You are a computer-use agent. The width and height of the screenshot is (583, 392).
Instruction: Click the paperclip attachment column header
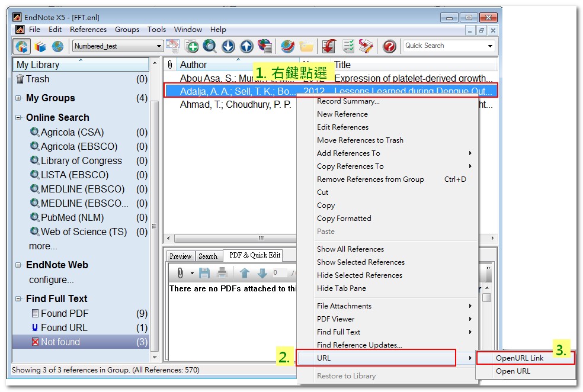coord(170,65)
